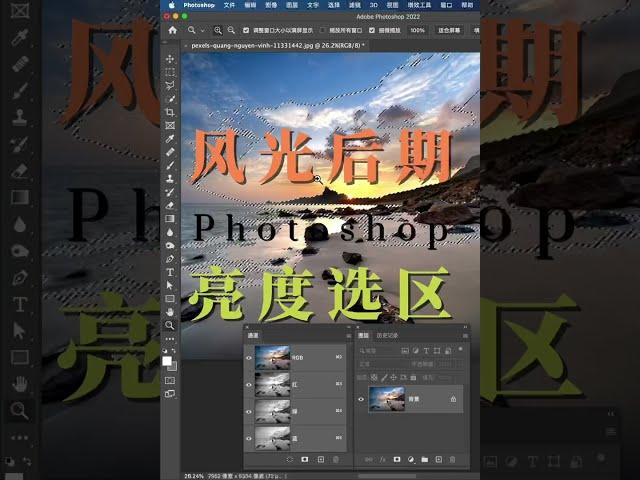Change screen mode icon

pos(170,394)
